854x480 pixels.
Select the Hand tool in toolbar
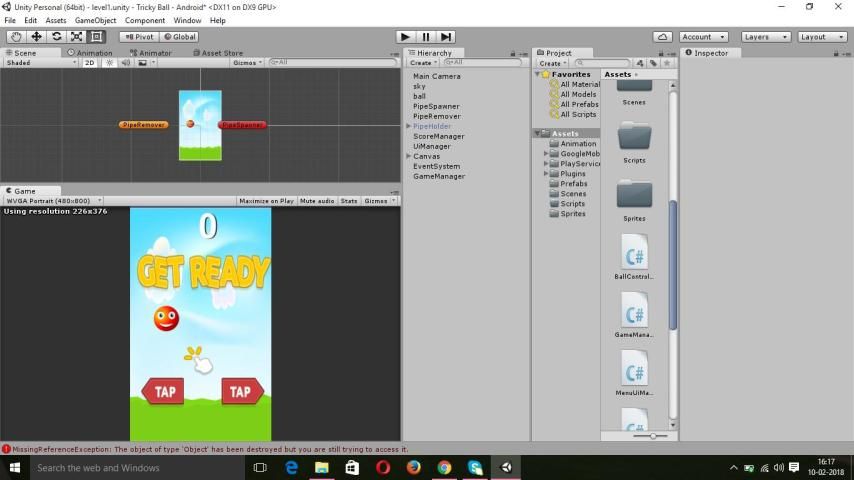16,37
